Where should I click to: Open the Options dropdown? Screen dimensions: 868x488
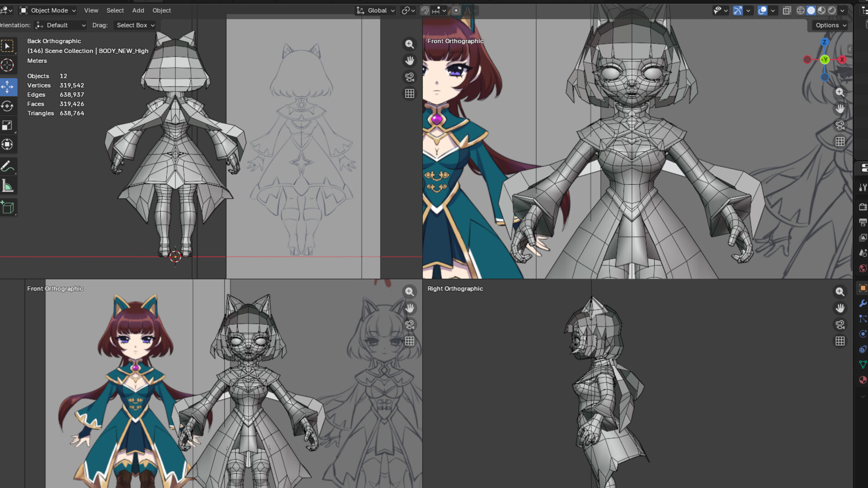click(831, 25)
